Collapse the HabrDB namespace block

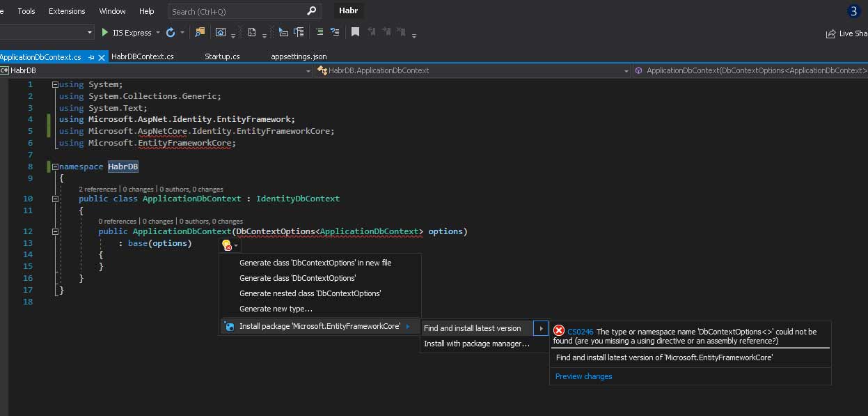pos(55,167)
